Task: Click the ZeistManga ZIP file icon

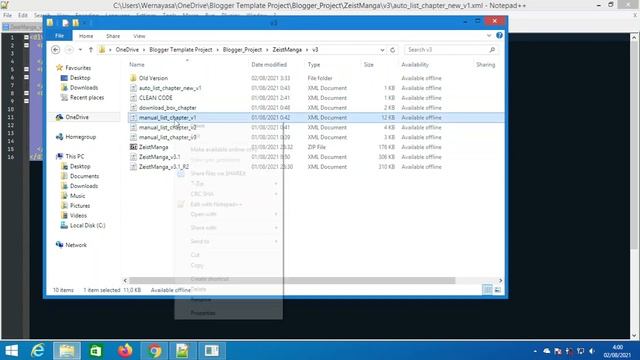Action: (133, 147)
